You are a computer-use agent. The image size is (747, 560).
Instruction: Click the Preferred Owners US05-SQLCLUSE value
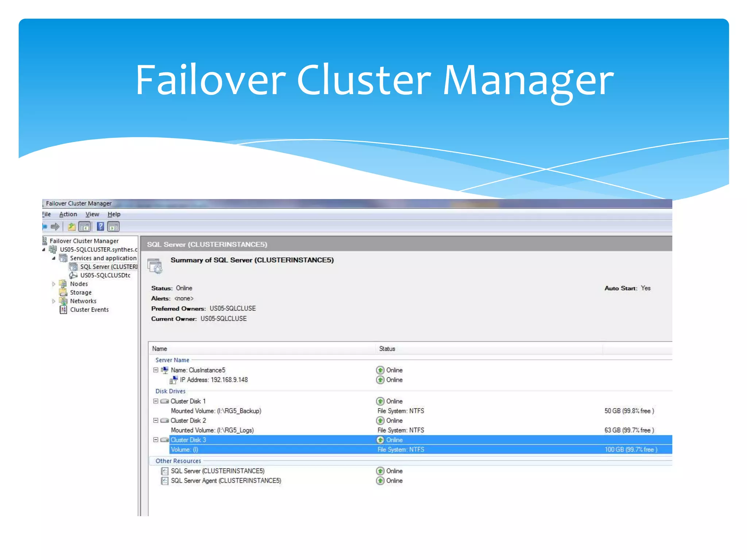[x=233, y=308]
